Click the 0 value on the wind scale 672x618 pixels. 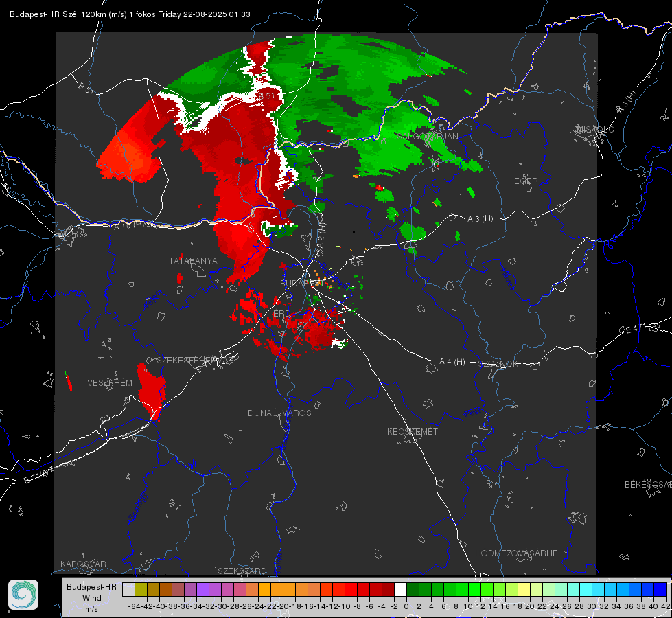coord(406,606)
